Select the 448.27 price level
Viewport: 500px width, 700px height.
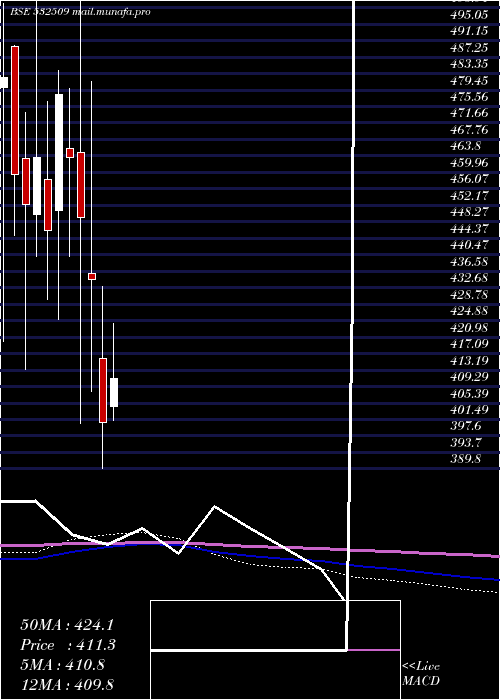469,212
